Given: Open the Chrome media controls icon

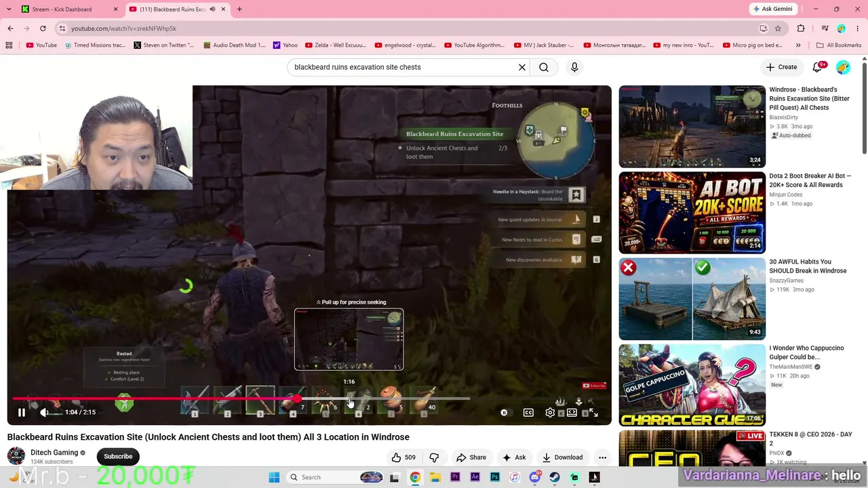Looking at the screenshot, I should [x=825, y=28].
